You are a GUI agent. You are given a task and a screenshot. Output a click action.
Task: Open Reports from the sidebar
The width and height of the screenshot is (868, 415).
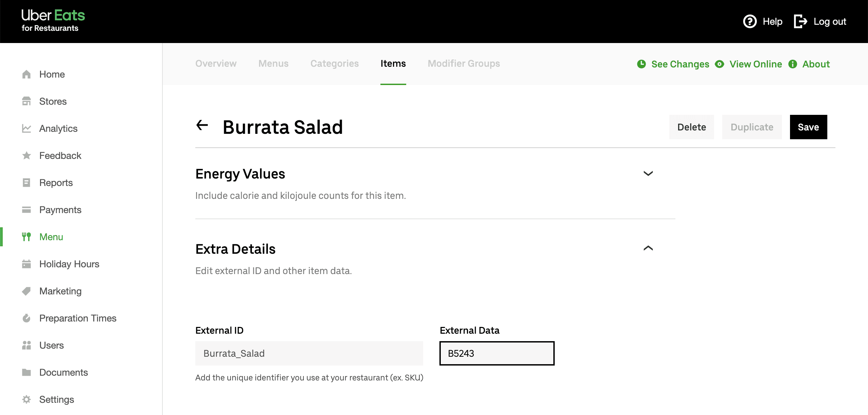click(56, 183)
